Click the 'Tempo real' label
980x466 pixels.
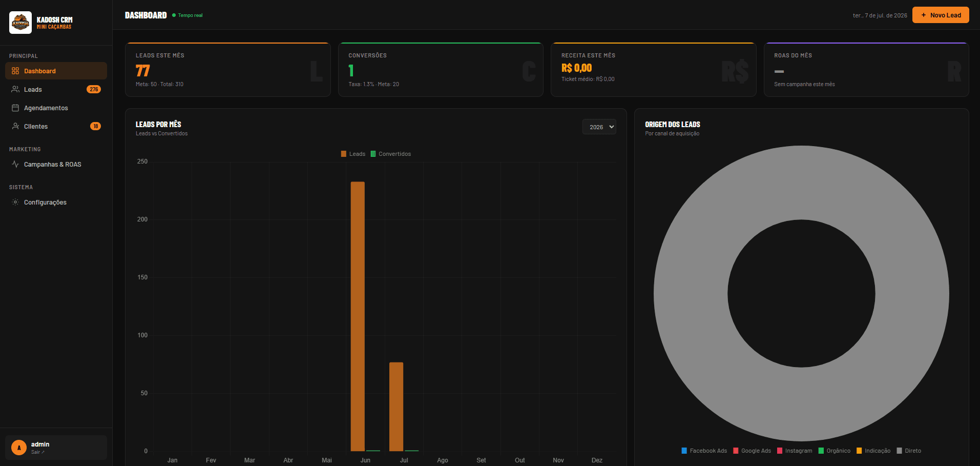tap(190, 15)
